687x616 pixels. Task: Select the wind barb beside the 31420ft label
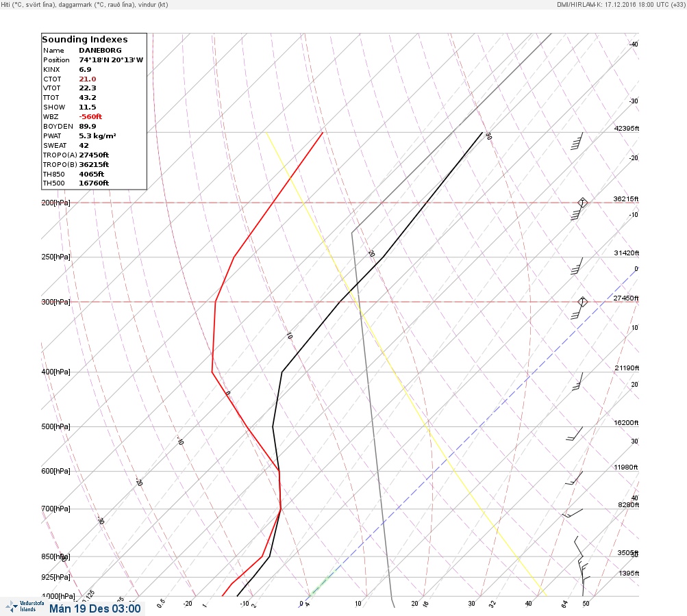pos(577,266)
